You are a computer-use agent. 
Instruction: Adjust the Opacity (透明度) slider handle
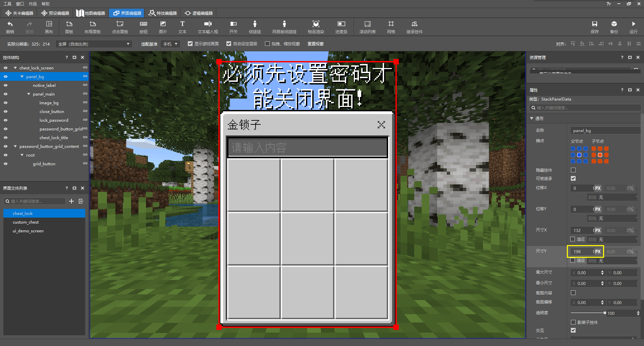point(605,313)
